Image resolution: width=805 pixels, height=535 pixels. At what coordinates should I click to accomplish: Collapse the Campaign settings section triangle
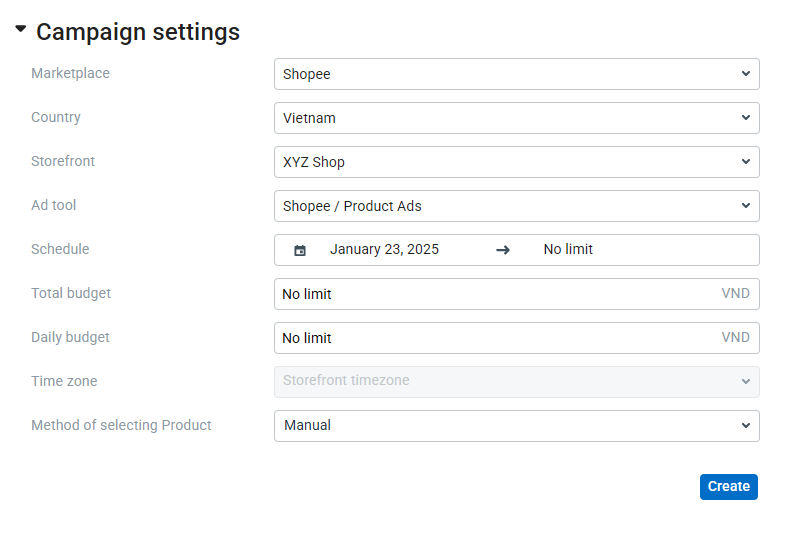tap(20, 30)
